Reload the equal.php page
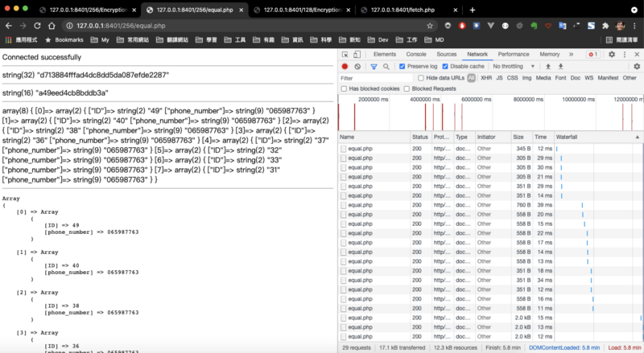The image size is (644, 353). point(37,26)
